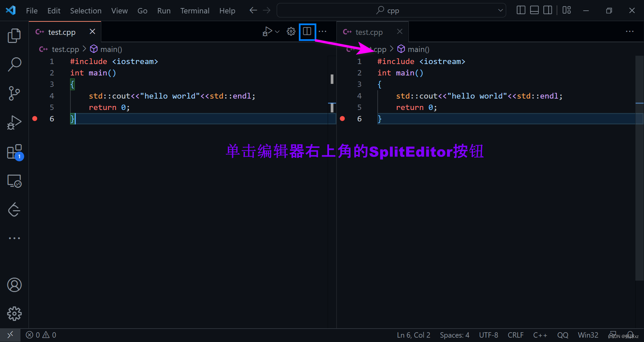
Task: Open Manage gear in activity bar
Action: click(x=14, y=313)
